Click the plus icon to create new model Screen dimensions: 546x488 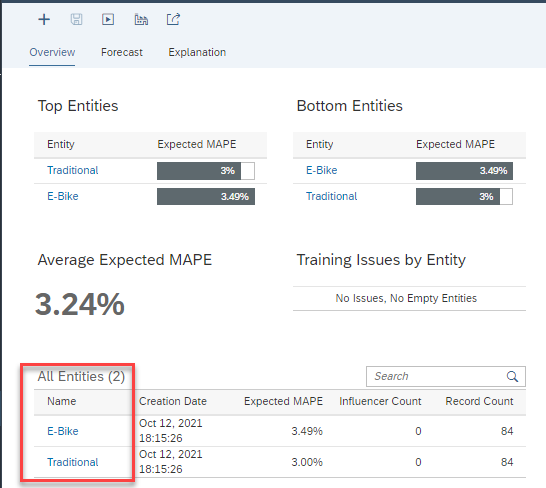[44, 20]
